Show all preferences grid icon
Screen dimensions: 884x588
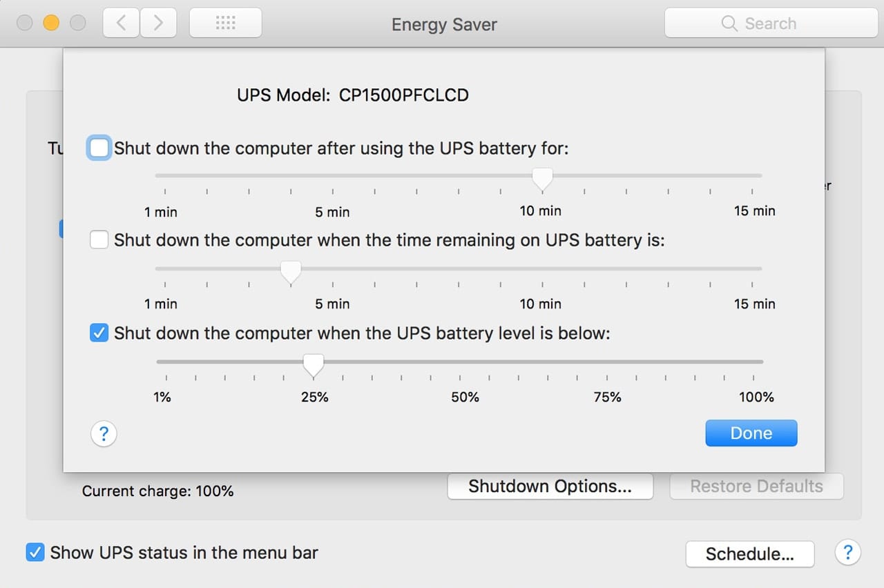pos(225,23)
